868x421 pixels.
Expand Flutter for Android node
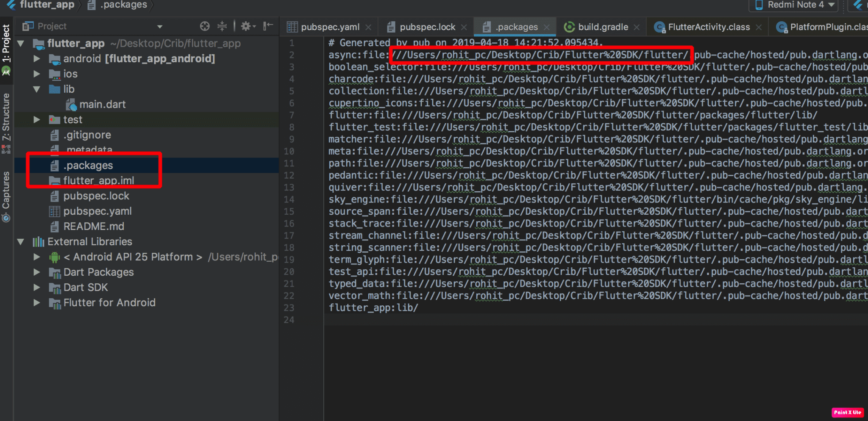click(x=37, y=302)
